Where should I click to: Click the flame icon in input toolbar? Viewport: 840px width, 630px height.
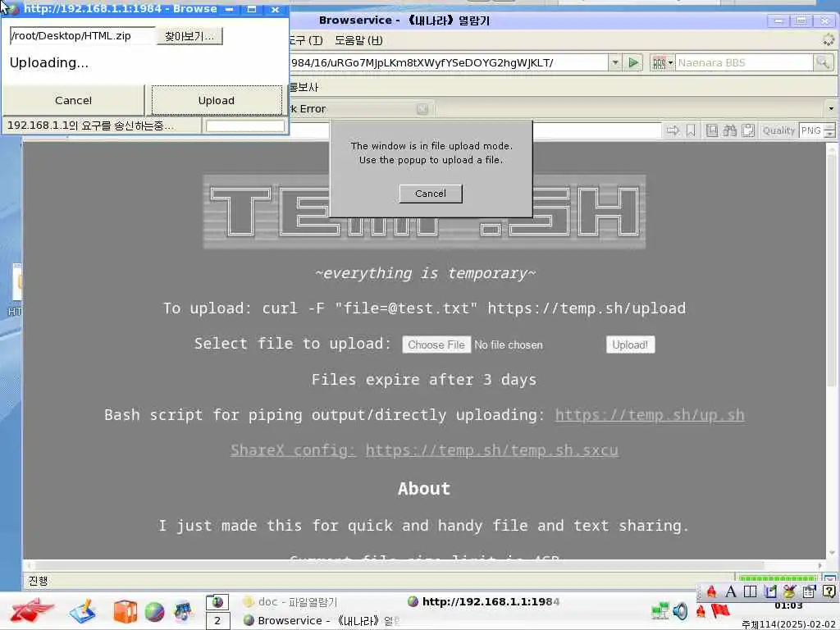[711, 591]
